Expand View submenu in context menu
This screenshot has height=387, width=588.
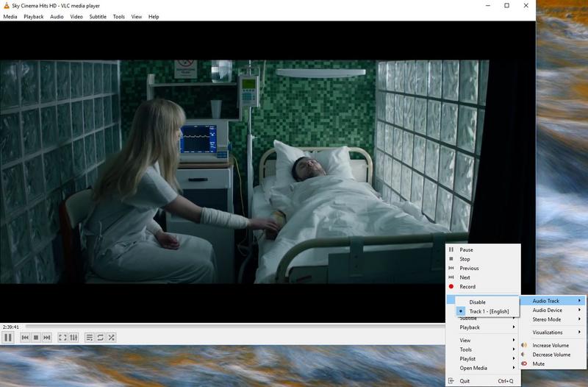coord(483,340)
